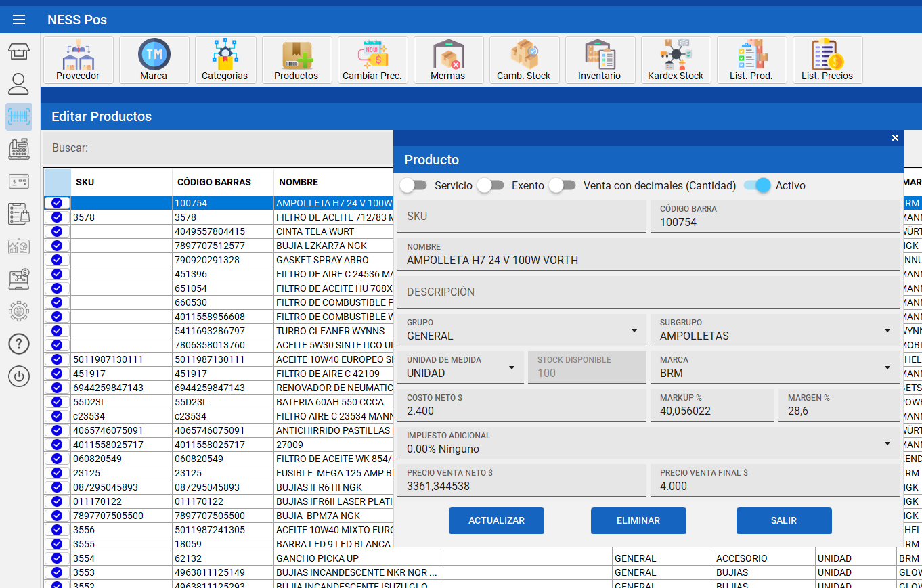Open the Marca module
Image resolution: width=922 pixels, height=588 pixels.
tap(154, 60)
